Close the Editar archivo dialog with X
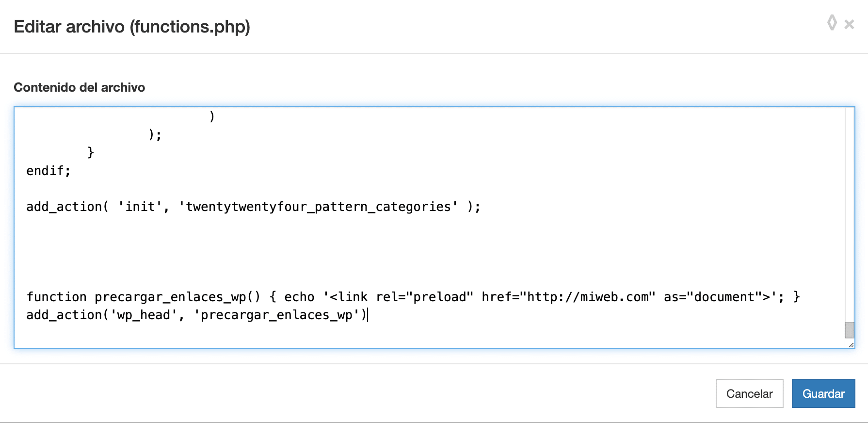Screen dimensions: 868x423 (849, 24)
